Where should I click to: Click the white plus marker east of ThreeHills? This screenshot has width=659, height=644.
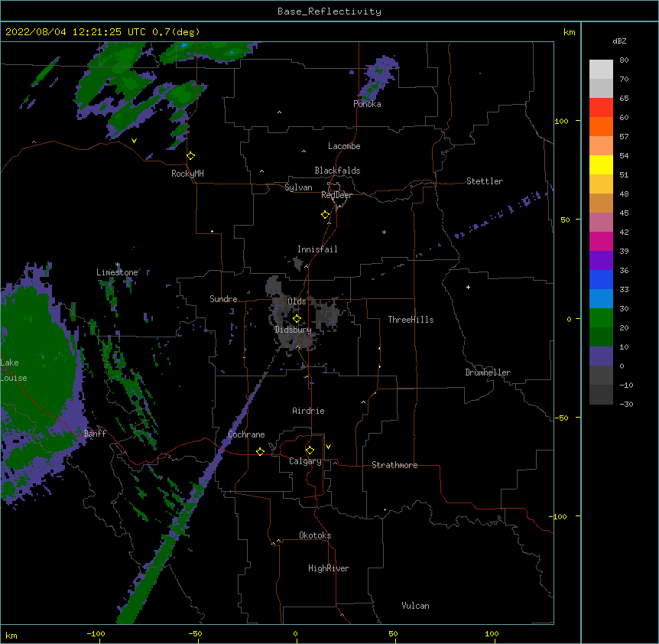[x=468, y=287]
